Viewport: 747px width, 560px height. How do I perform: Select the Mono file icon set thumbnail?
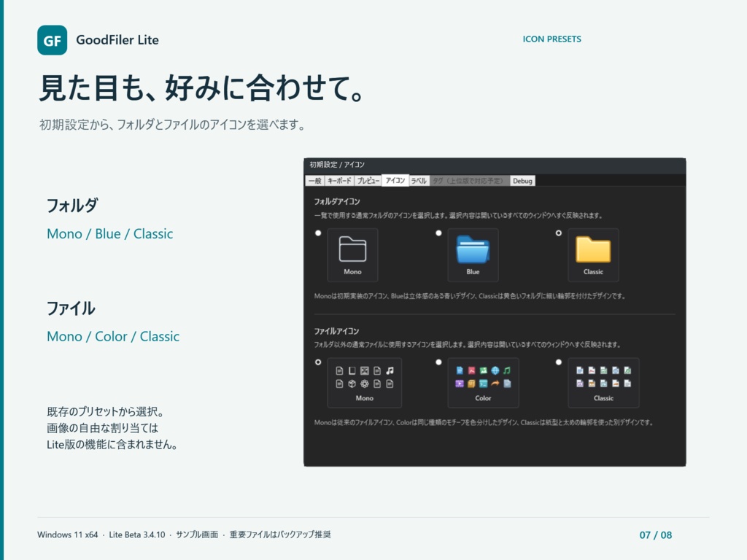[365, 383]
